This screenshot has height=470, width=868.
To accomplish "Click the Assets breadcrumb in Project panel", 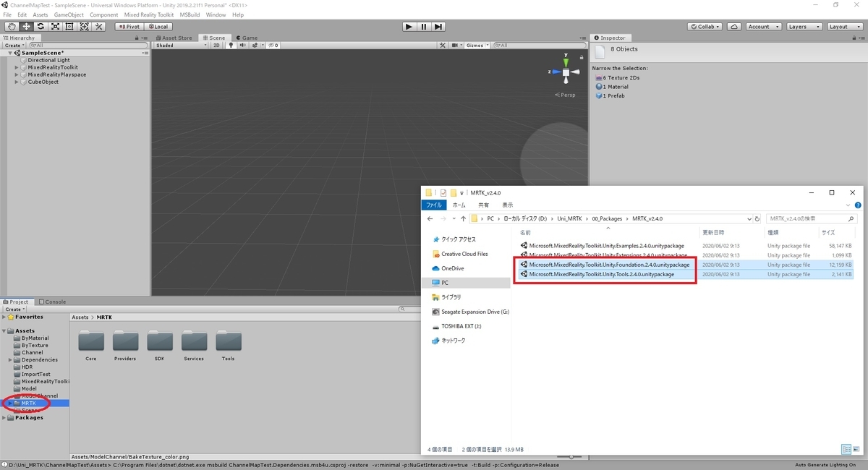I will (80, 317).
